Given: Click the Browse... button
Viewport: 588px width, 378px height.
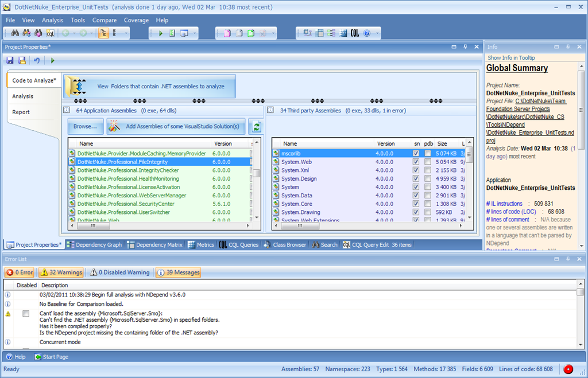Looking at the screenshot, I should pos(85,127).
